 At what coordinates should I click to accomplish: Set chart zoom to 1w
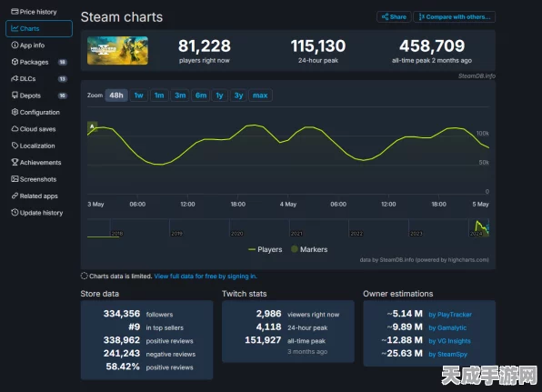(x=138, y=95)
